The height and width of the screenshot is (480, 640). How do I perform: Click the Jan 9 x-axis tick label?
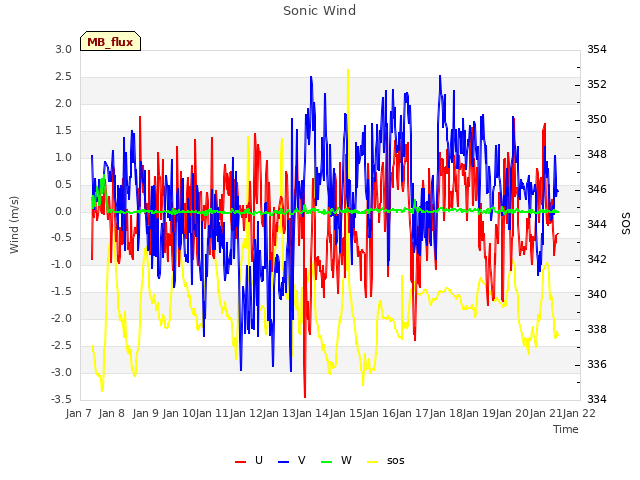point(145,413)
